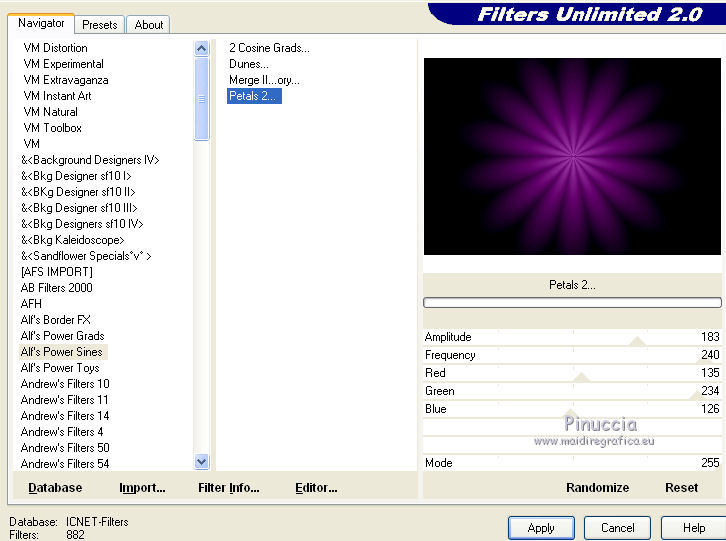The width and height of the screenshot is (726, 541).
Task: Select &<BKg Designer sf10 II> category
Action: click(x=78, y=192)
